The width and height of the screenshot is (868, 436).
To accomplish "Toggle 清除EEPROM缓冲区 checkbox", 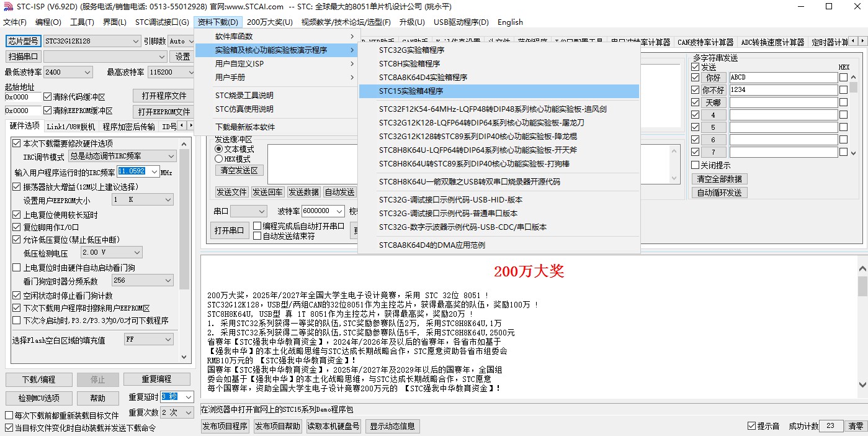I will click(x=48, y=111).
